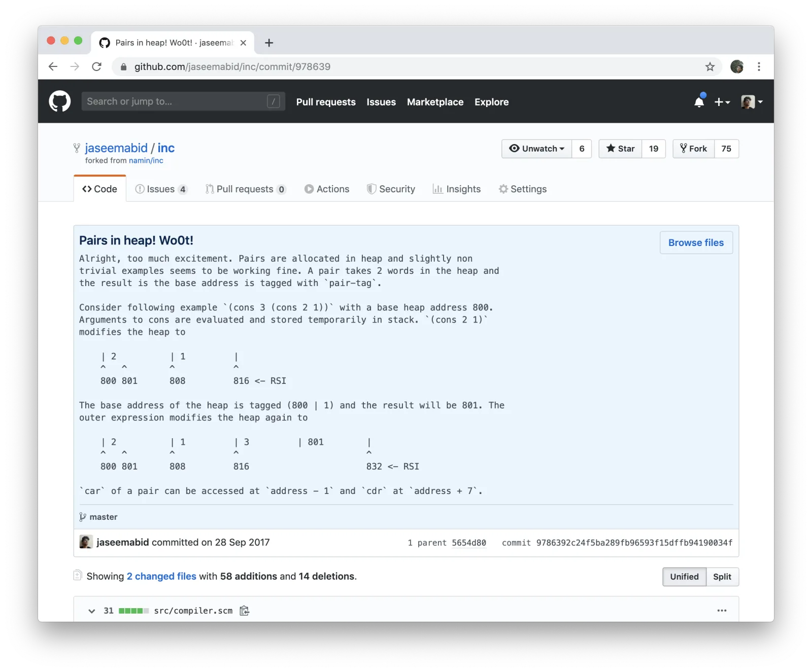Viewport: 812px width, 672px height.
Task: Switch the diff view to Split
Action: [x=722, y=577]
